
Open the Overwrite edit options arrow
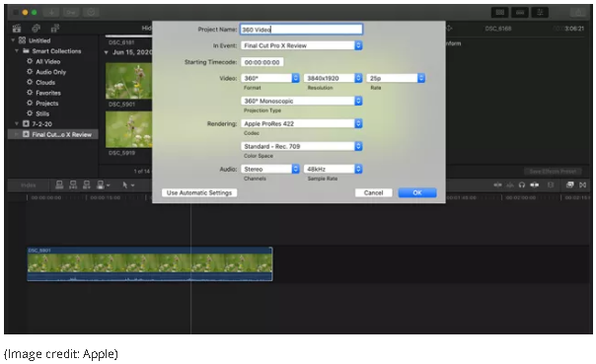point(109,185)
